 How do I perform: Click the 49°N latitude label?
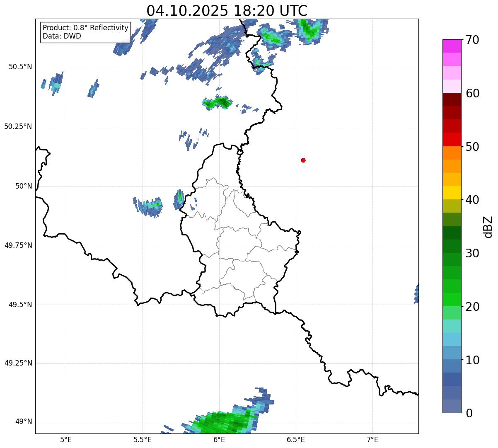pos(24,422)
